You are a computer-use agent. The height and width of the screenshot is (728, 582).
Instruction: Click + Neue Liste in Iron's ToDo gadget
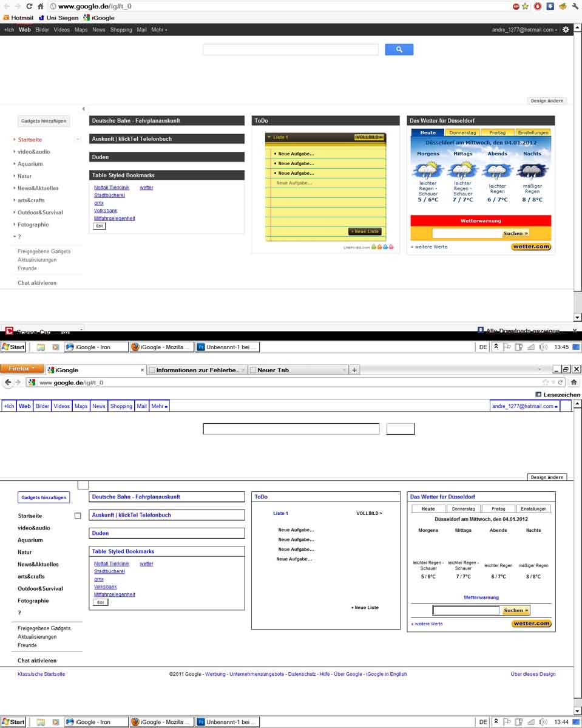click(x=365, y=231)
